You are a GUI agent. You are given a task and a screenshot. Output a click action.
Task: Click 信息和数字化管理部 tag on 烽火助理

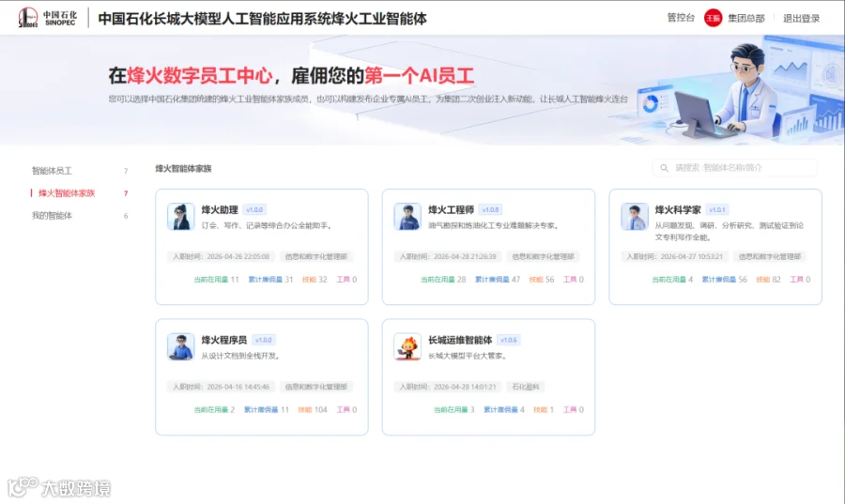pyautogui.click(x=315, y=256)
